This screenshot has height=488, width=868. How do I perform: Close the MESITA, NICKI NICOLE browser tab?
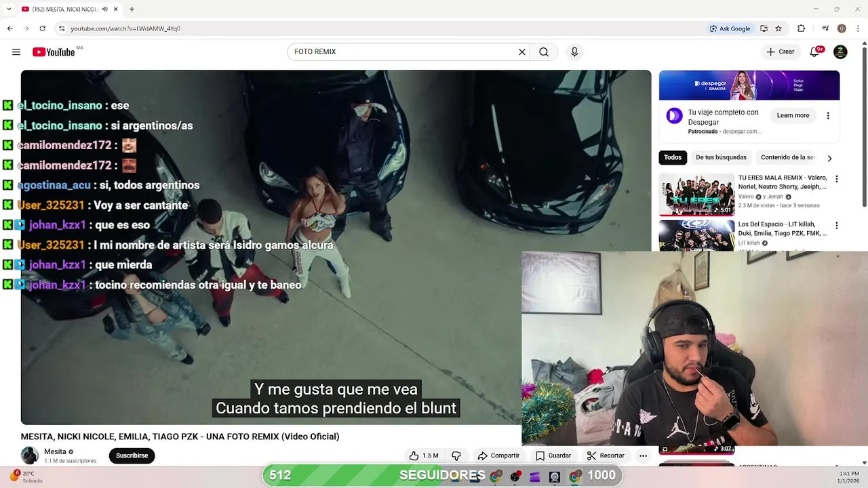coord(115,9)
